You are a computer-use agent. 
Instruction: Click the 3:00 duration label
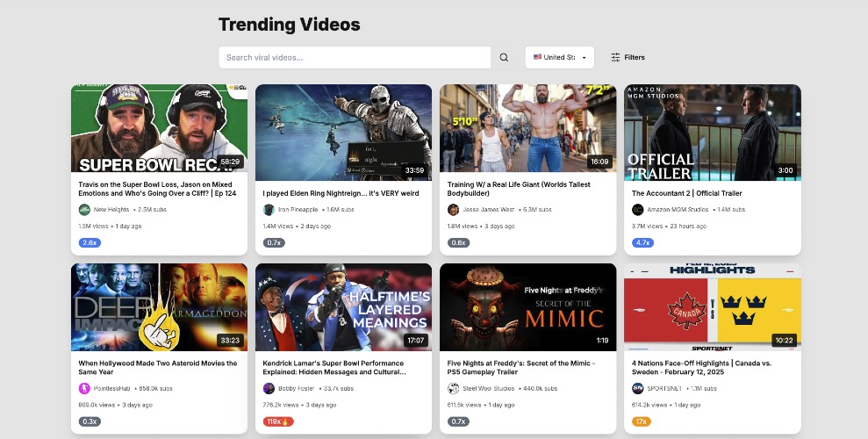point(785,170)
